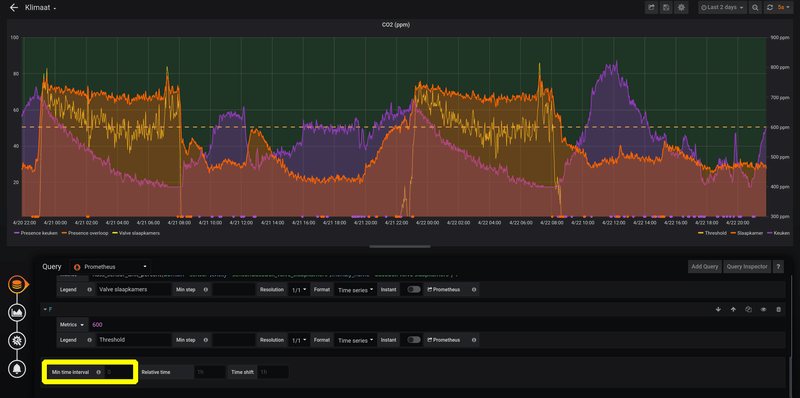Open Resolution dropdown in Valve slaapkamers row
Image resolution: width=800 pixels, height=398 pixels.
[298, 289]
